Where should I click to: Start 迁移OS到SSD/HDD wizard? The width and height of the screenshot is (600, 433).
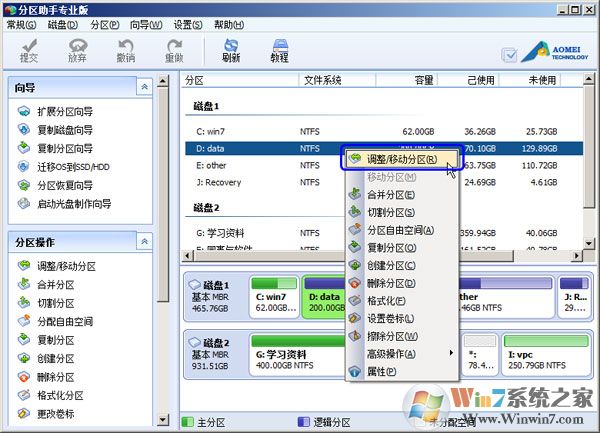(75, 167)
